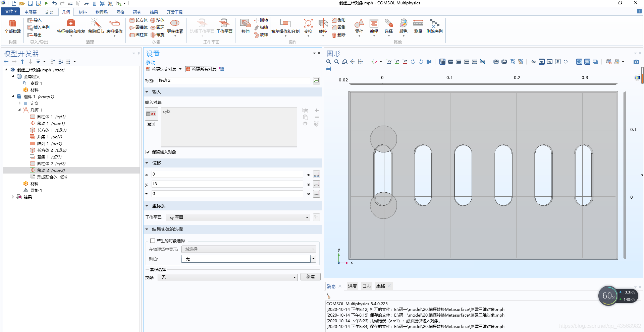Click the Revolve (回转) tool
This screenshot has height=332, width=644.
(261, 20)
